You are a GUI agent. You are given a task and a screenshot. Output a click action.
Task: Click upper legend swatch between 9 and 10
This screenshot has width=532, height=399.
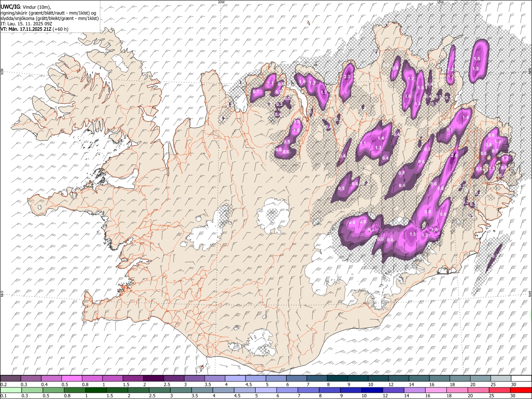[358, 378]
